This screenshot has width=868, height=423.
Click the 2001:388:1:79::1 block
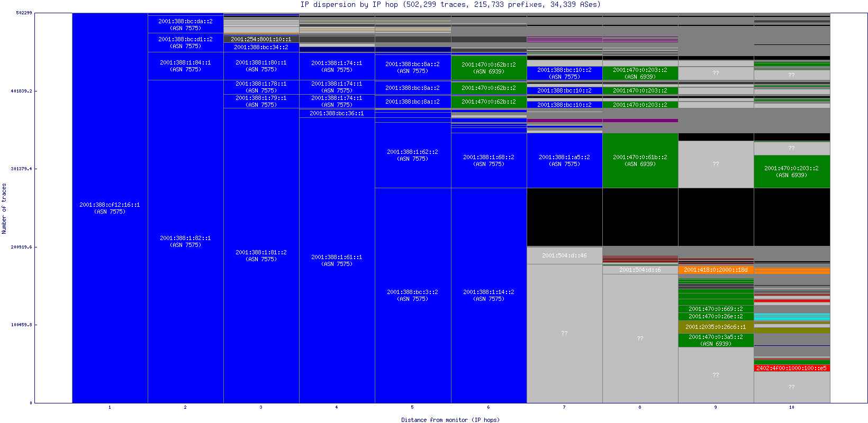(261, 102)
